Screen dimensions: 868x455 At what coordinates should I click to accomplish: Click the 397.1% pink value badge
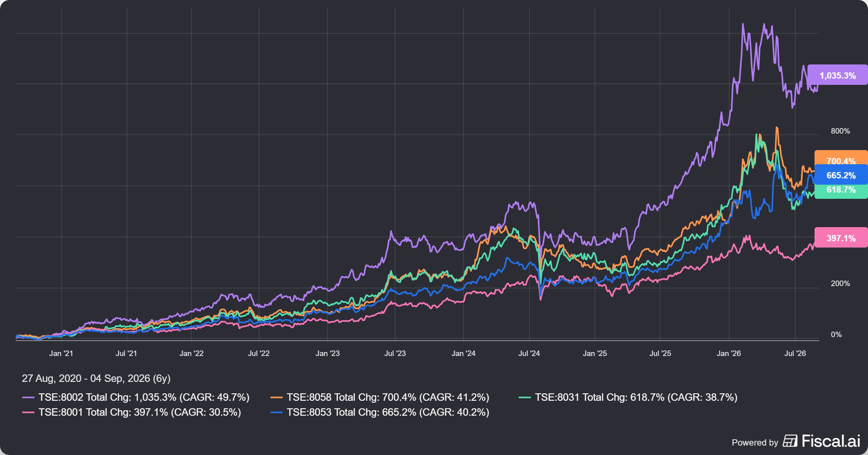[841, 238]
